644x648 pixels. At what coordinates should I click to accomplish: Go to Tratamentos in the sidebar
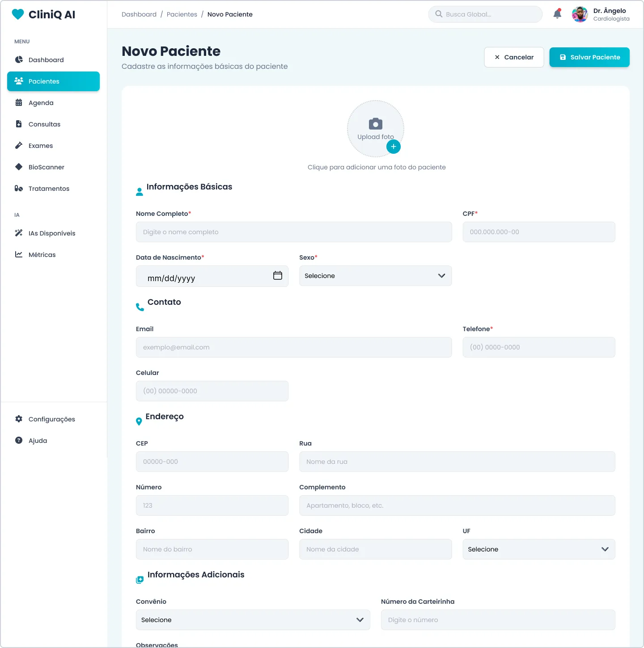coord(49,189)
